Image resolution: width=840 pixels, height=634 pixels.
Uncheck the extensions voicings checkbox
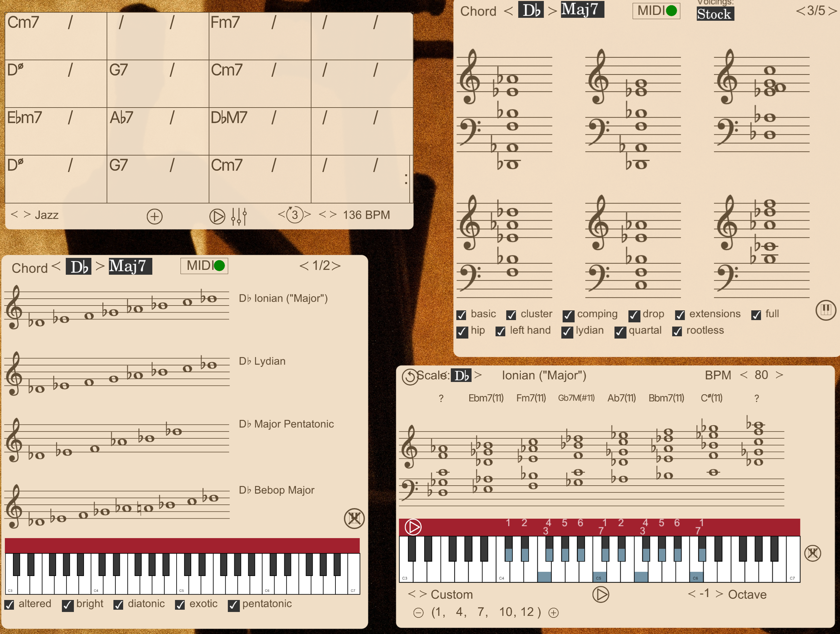[x=680, y=315]
